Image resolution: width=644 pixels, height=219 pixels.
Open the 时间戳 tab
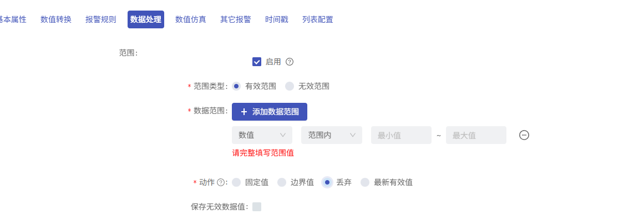coord(276,19)
